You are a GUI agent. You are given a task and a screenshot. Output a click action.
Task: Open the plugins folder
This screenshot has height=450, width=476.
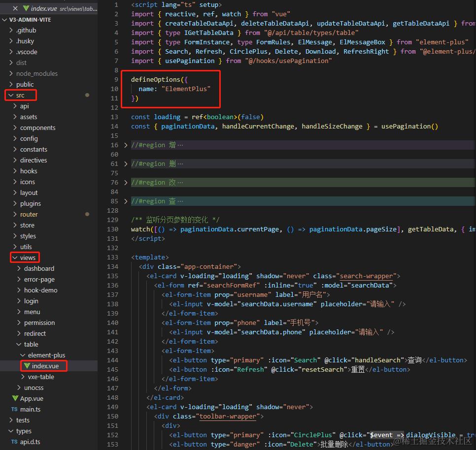tap(31, 204)
